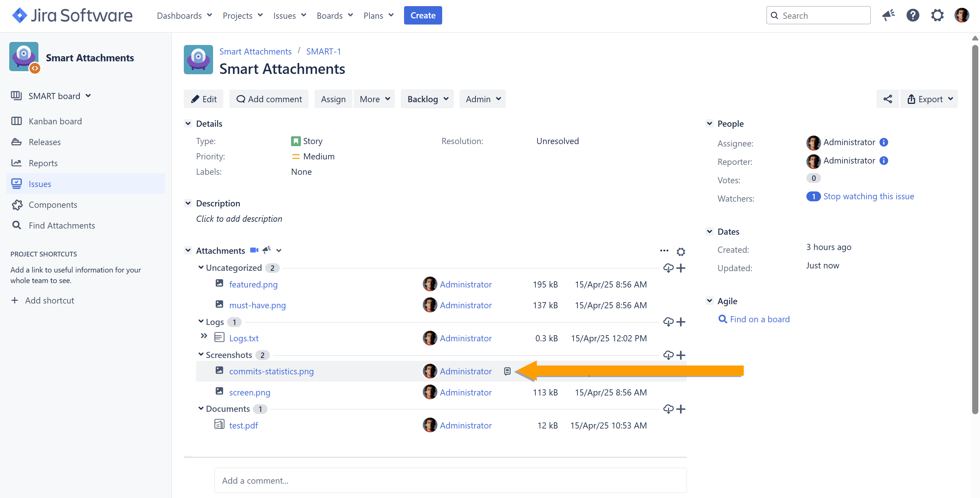This screenshot has height=498, width=980.
Task: Download all Uncategorized attachments cloud icon
Action: 669,268
